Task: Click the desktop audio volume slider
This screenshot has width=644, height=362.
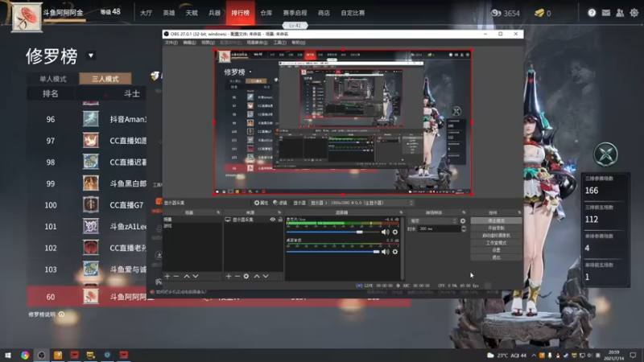Action: (x=332, y=252)
